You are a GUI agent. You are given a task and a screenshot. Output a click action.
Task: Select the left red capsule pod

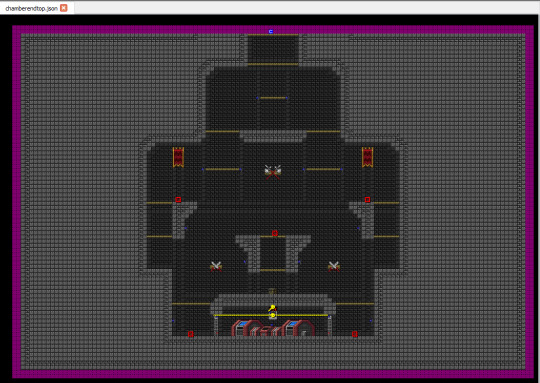(x=247, y=328)
